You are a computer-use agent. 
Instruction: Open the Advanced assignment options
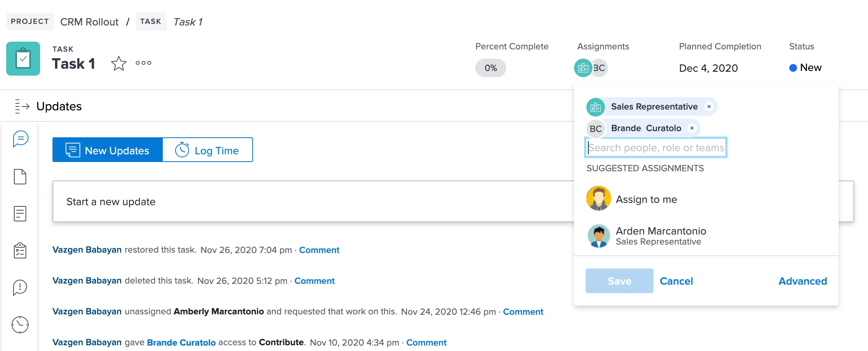[802, 281]
